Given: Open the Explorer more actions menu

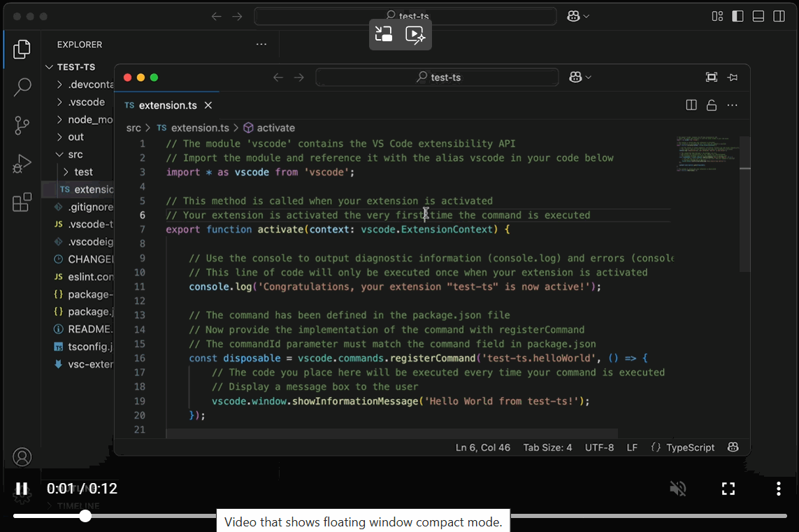Looking at the screenshot, I should [x=261, y=44].
